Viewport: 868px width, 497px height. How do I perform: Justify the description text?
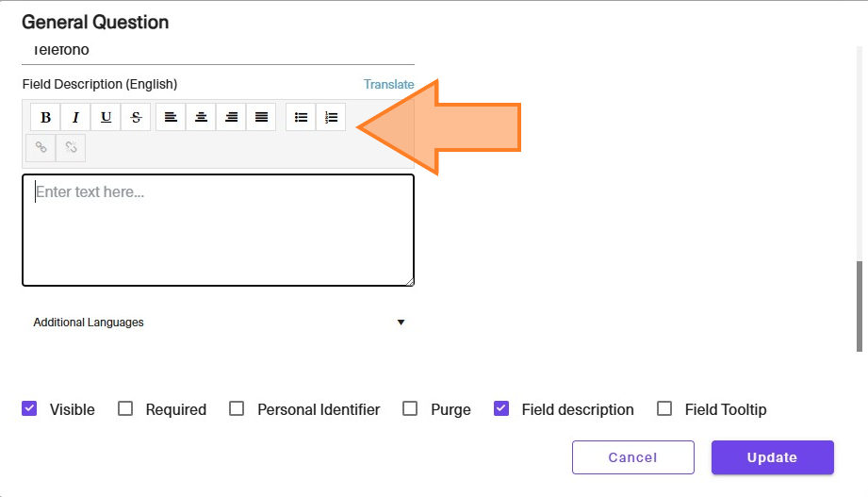[x=261, y=117]
